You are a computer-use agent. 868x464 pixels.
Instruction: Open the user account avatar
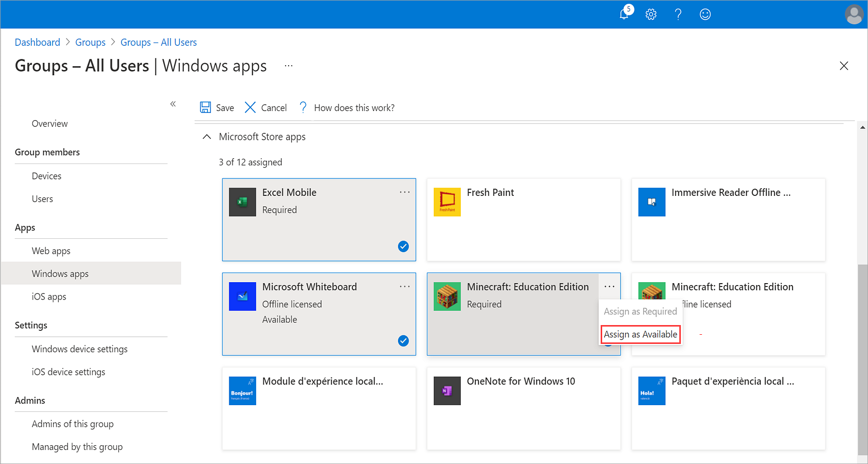(x=854, y=14)
